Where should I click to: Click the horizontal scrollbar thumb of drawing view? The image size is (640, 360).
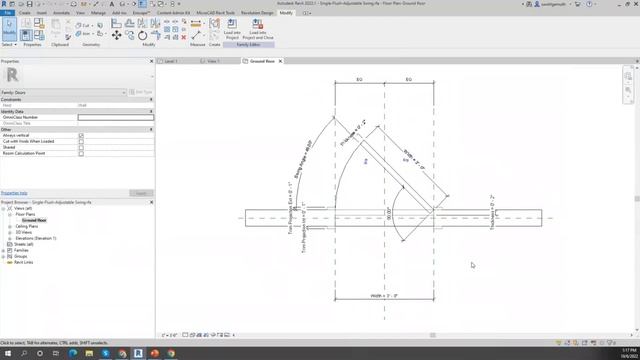click(x=433, y=335)
